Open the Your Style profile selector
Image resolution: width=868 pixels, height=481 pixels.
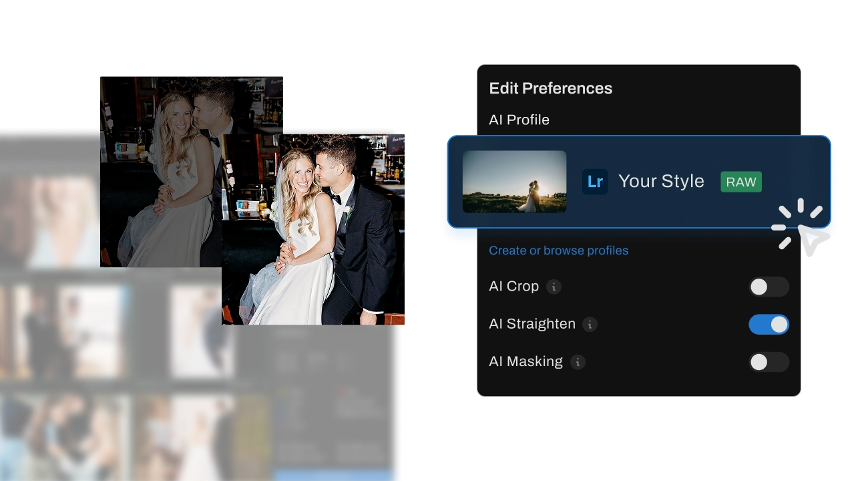click(x=660, y=182)
